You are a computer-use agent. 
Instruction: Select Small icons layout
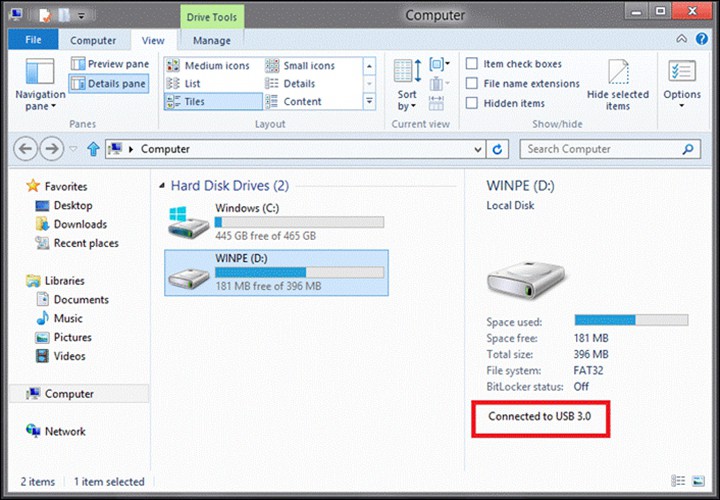click(x=301, y=66)
